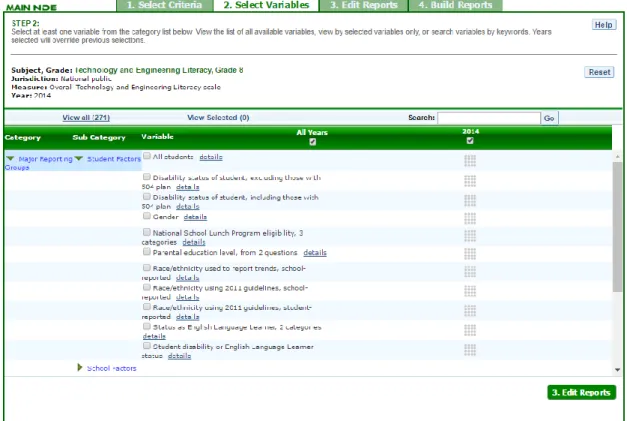Click grid icon for Parental education level row
Screen dimensions: 627x421
click(x=470, y=254)
